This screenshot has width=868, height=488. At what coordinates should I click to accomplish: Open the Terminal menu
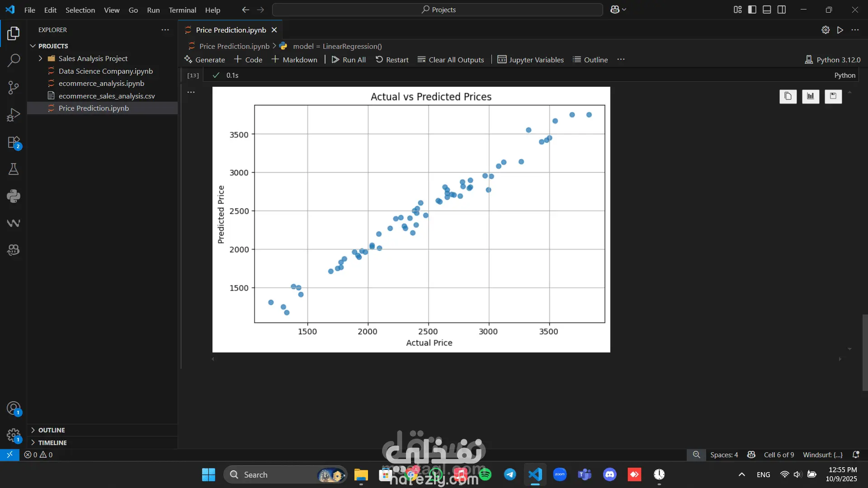(x=182, y=10)
